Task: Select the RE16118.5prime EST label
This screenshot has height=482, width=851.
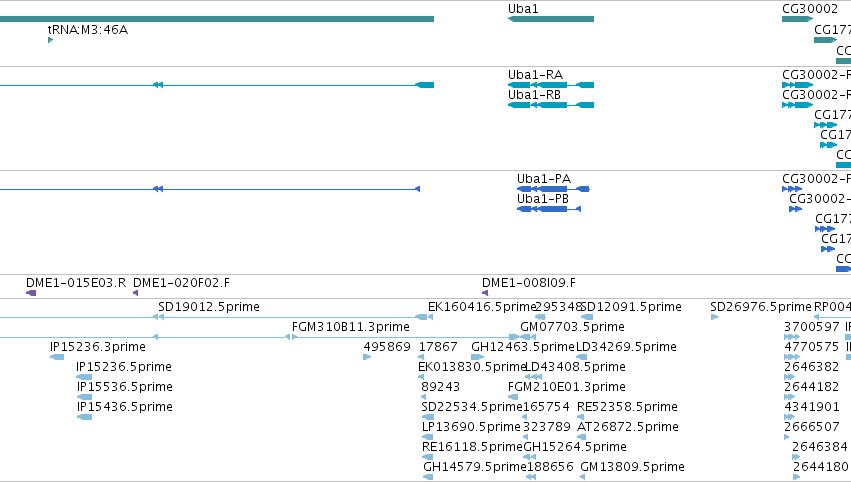Action: coord(472,448)
